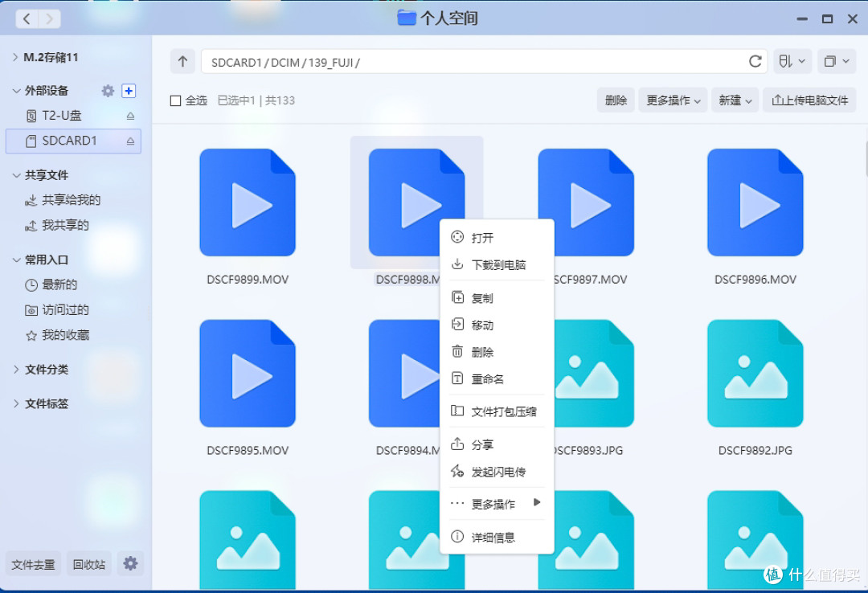The height and width of the screenshot is (593, 868).
Task: Choose 详细信息 in the context menu
Action: point(497,537)
